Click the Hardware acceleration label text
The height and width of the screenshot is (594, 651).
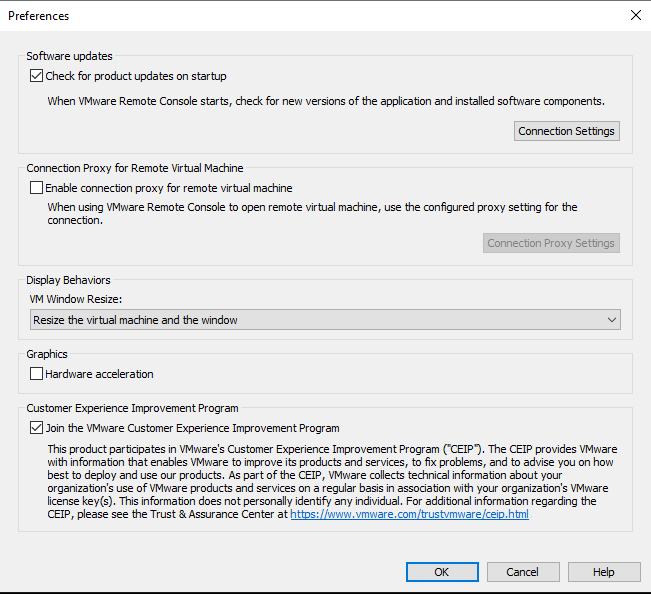coord(99,374)
